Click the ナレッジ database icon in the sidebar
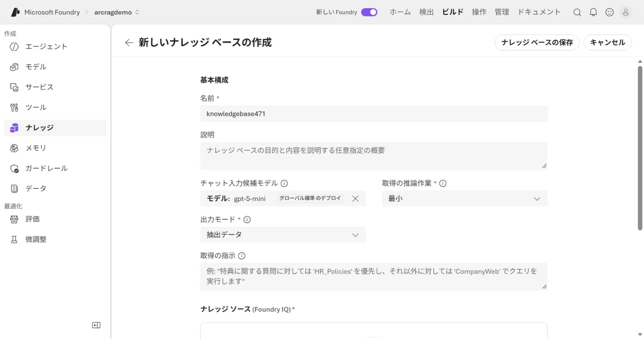The width and height of the screenshot is (644, 339). pyautogui.click(x=14, y=128)
